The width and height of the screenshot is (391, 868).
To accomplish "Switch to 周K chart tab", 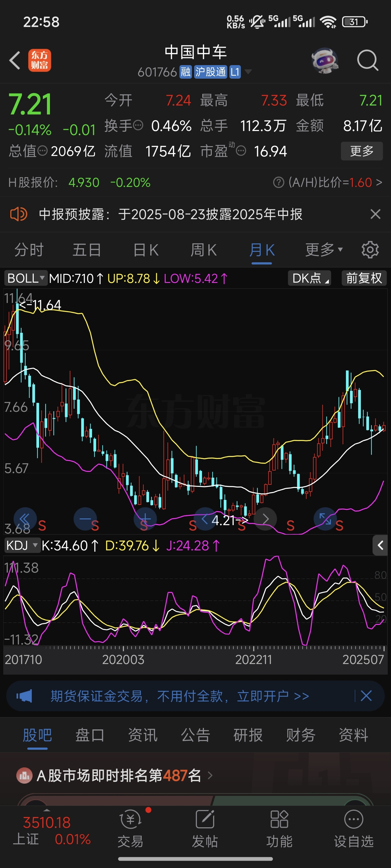I will pyautogui.click(x=203, y=250).
